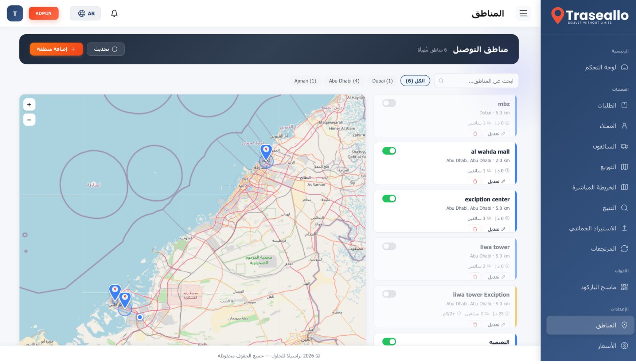Open the T user profile menu
This screenshot has height=364, width=636.
click(15, 13)
